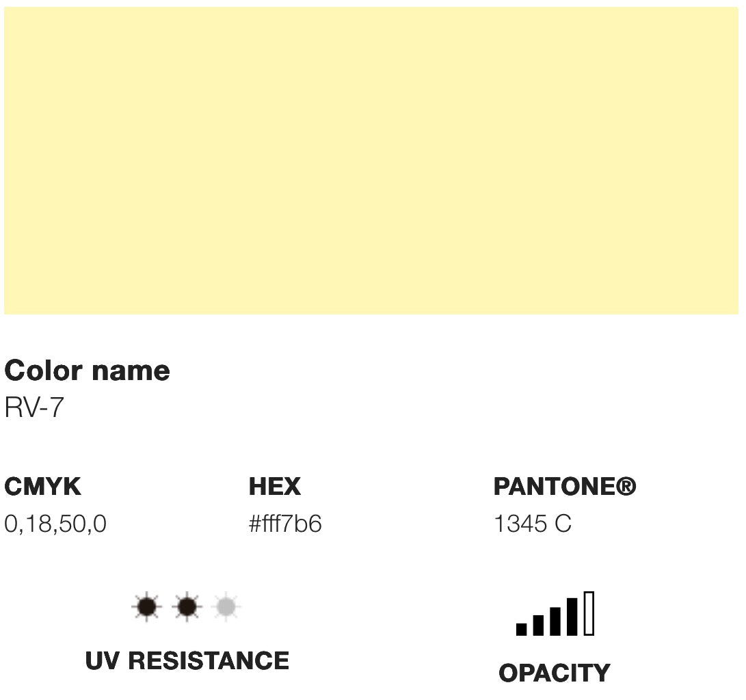Select the Color name heading

pos(87,371)
